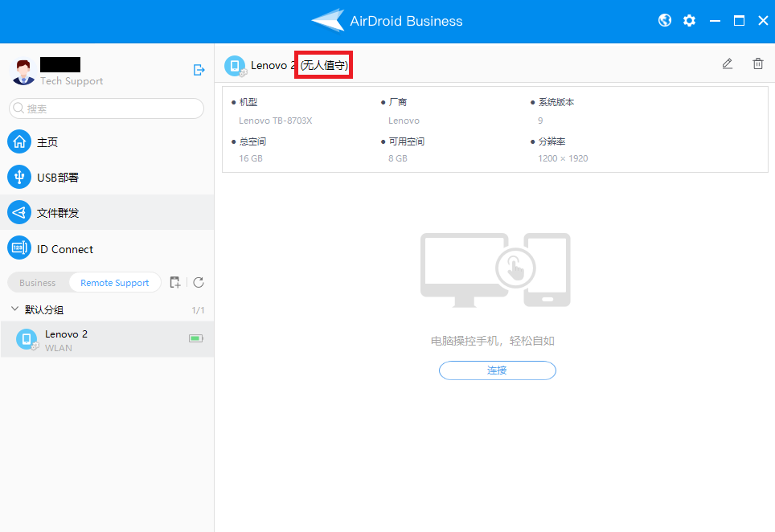Click the Lenovo manufacturer value
The height and width of the screenshot is (532, 775).
404,121
